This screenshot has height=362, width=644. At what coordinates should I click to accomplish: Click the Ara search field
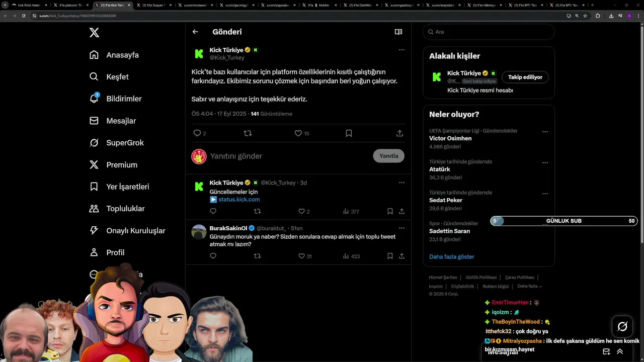point(489,32)
